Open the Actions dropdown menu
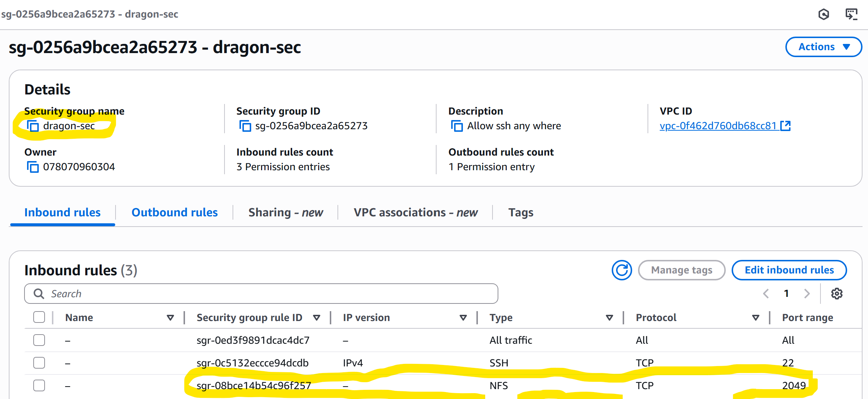This screenshot has width=868, height=399. [x=823, y=47]
